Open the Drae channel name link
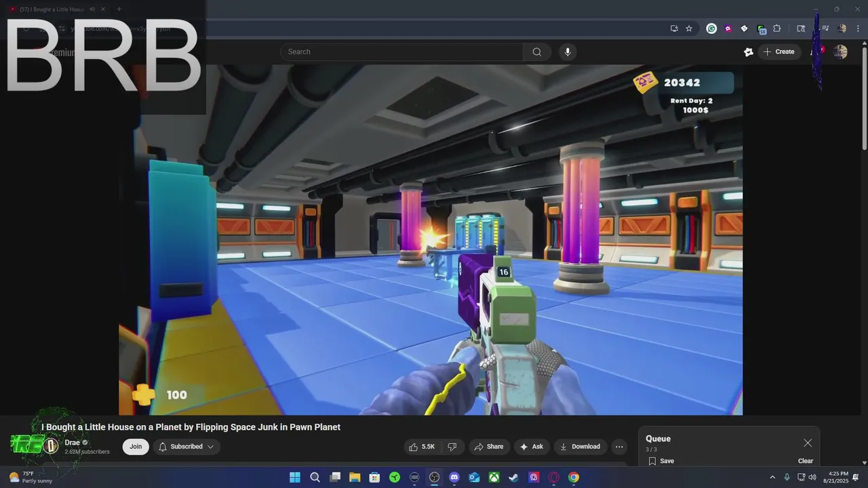This screenshot has height=488, width=868. click(73, 443)
